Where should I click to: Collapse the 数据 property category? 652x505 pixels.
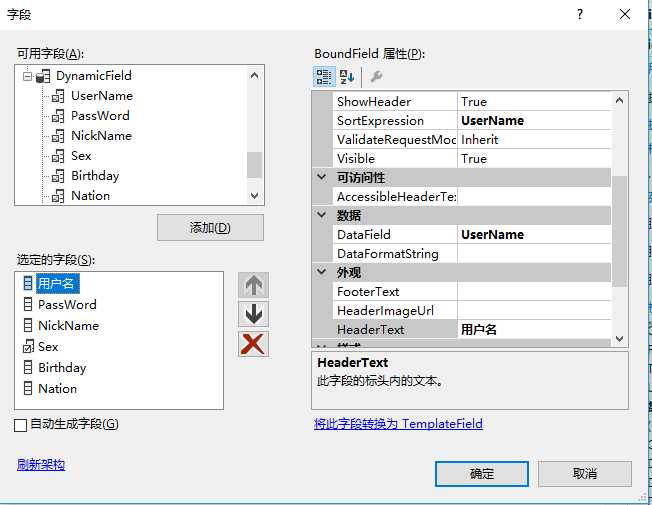321,215
